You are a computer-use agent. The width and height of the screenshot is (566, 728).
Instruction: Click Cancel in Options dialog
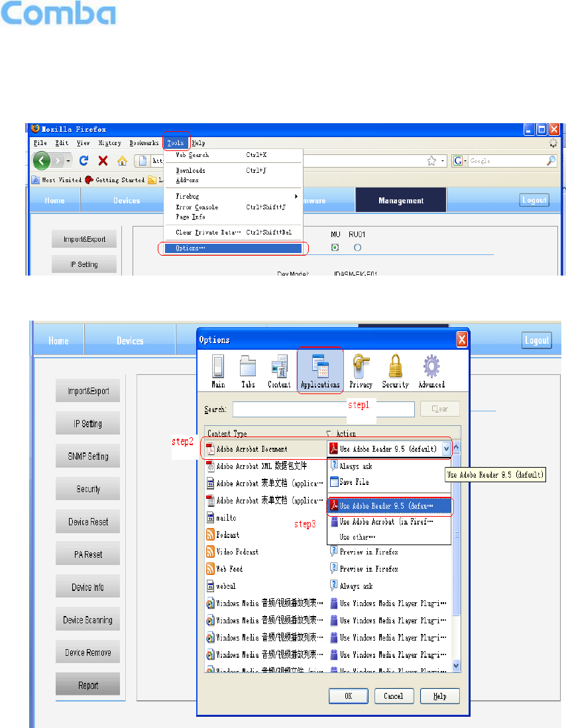pyautogui.click(x=393, y=696)
